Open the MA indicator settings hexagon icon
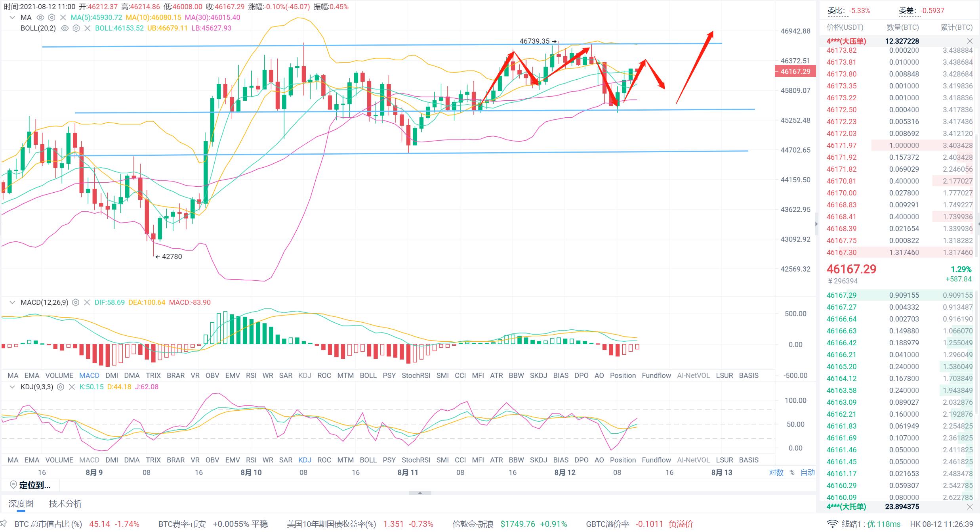Viewport: 980px width, 532px height. point(51,17)
